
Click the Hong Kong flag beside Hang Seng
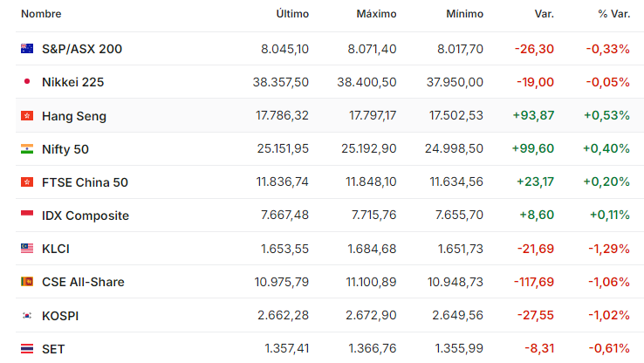[x=27, y=116]
